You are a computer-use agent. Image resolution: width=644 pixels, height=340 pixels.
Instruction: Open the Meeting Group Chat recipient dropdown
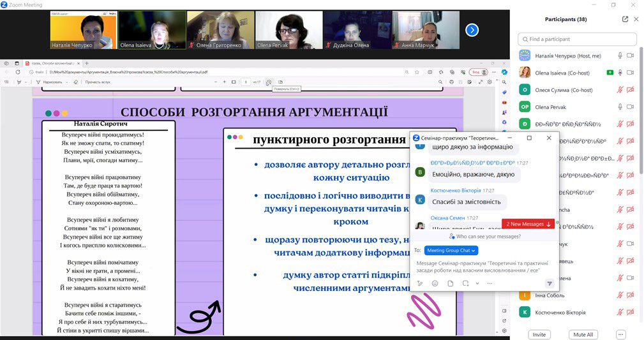point(451,251)
